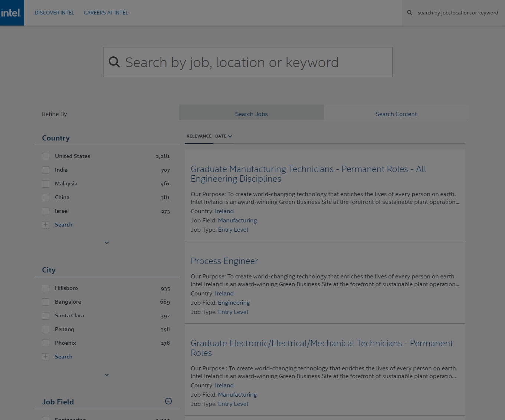Open the Careers at Intel menu
The width and height of the screenshot is (505, 420).
[x=106, y=13]
